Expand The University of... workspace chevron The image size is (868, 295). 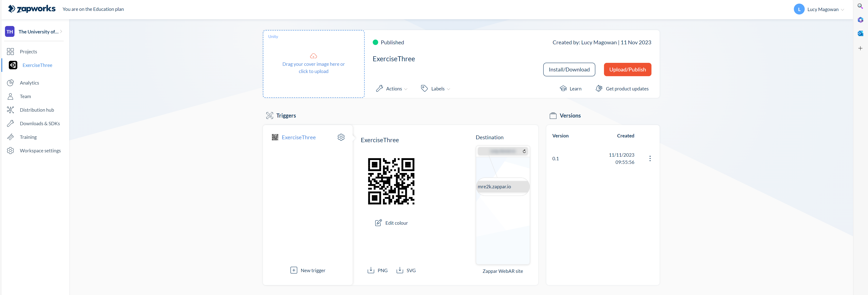point(61,31)
